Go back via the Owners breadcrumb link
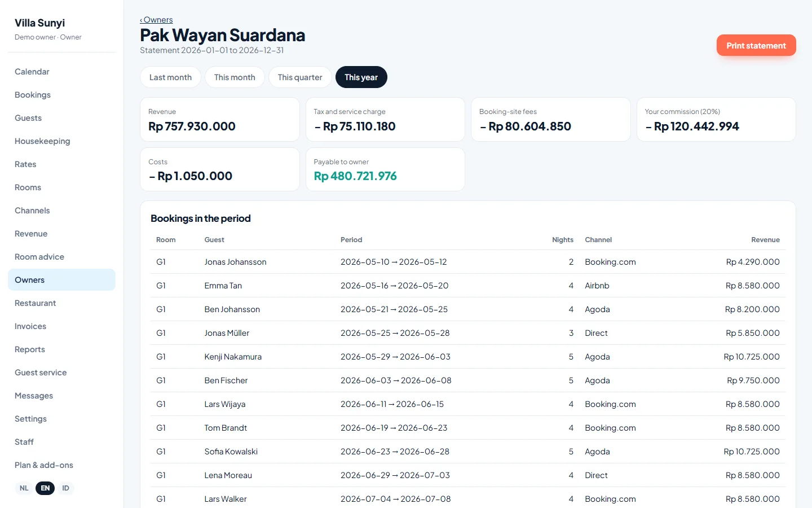This screenshot has width=812, height=508. tap(156, 20)
